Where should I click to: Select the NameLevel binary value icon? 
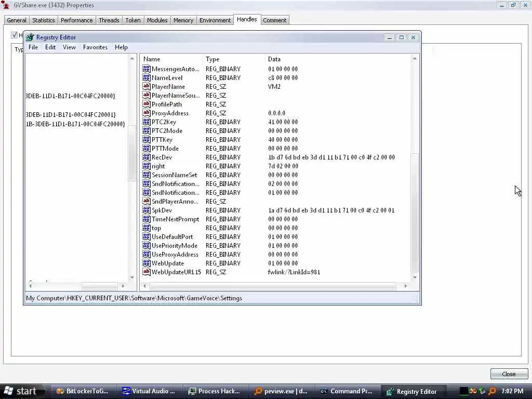tap(146, 78)
